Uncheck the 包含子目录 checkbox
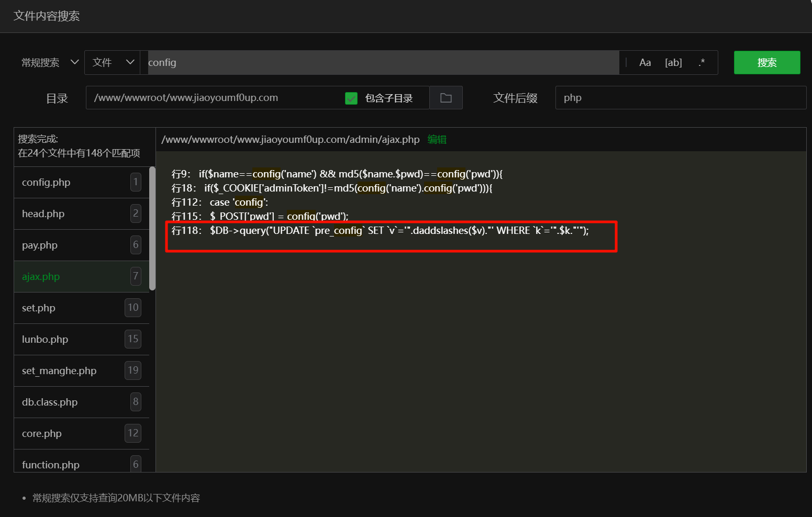Screen dimensions: 812x517 (x=351, y=98)
